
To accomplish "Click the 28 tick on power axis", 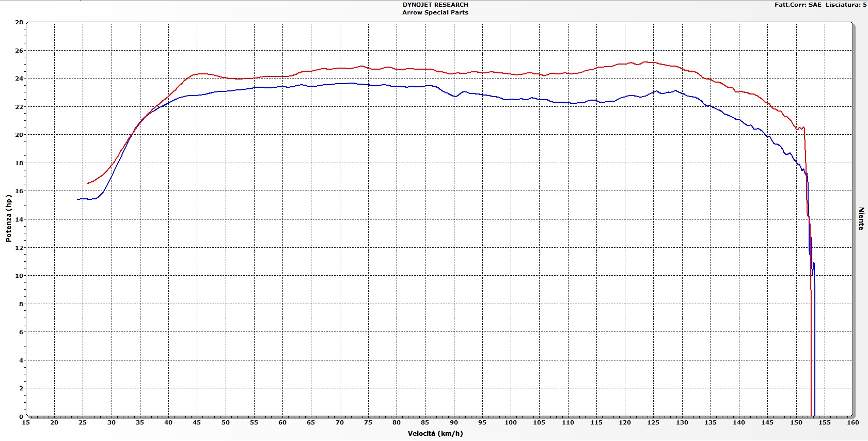I will click(19, 22).
